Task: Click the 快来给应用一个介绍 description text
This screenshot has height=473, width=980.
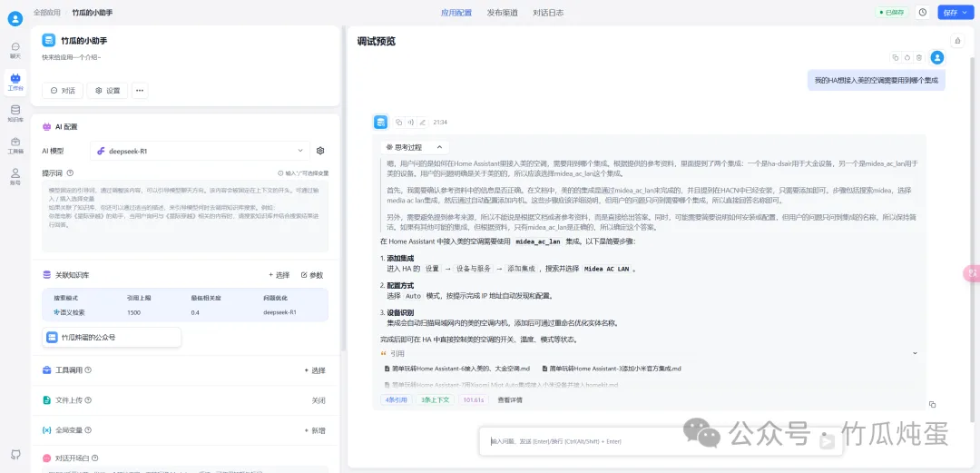Action: [72, 57]
